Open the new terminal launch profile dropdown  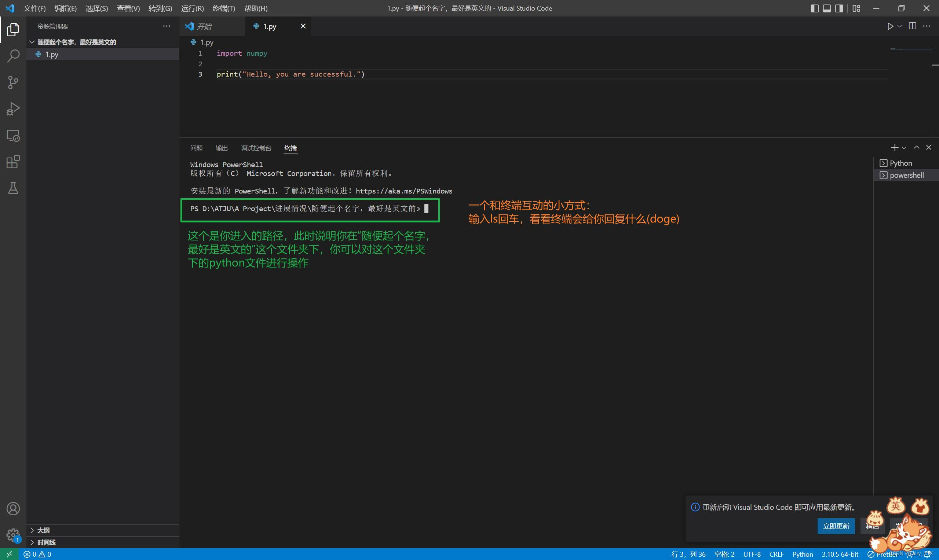click(x=904, y=148)
